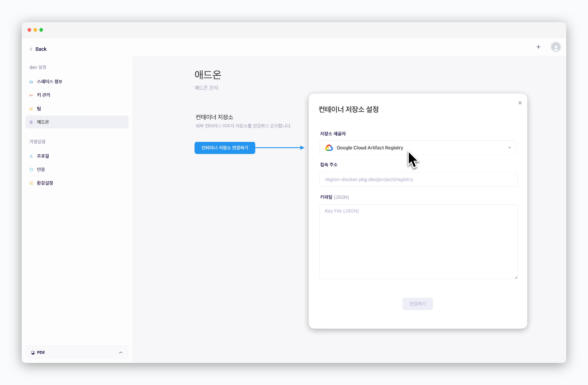Click the preferences sliders icon

tap(31, 183)
